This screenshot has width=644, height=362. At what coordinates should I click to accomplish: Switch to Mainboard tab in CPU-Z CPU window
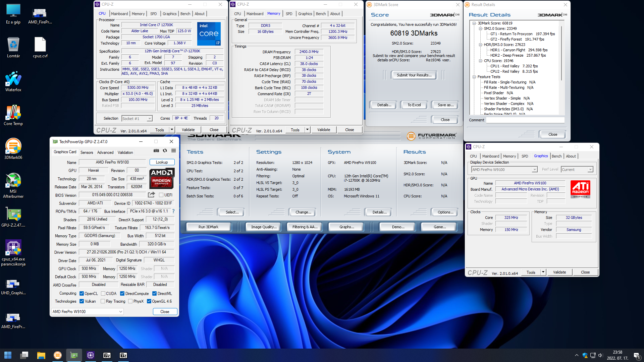tap(119, 14)
